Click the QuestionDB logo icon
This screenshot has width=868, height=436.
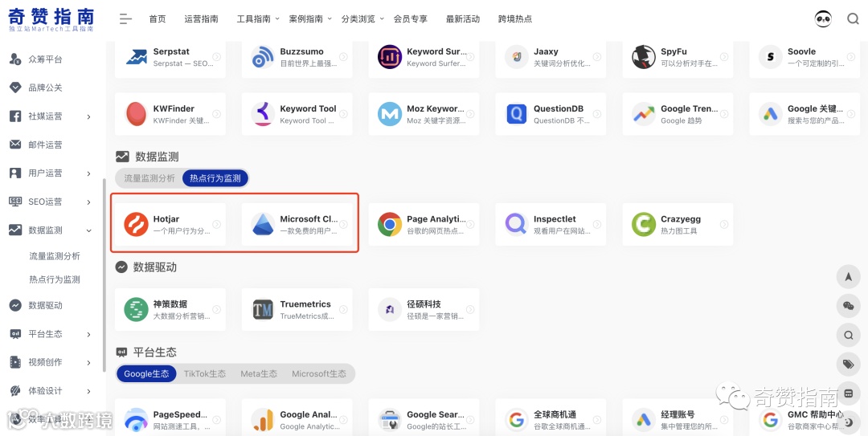click(517, 113)
